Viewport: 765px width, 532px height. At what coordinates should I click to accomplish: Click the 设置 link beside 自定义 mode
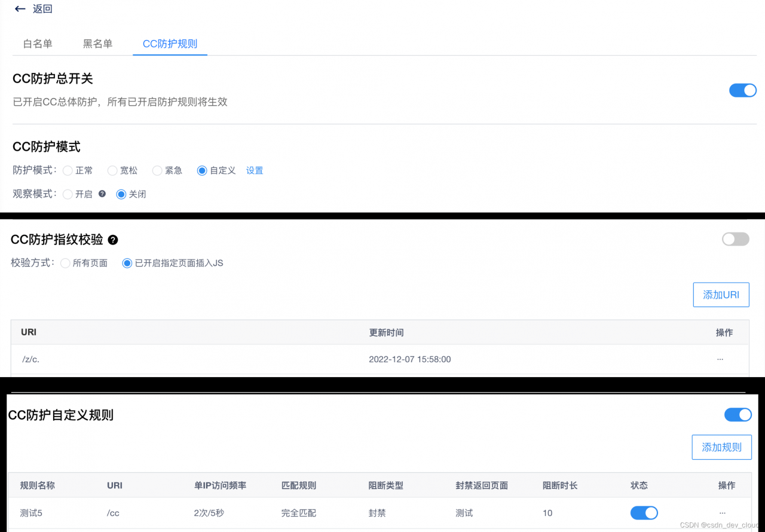click(255, 170)
